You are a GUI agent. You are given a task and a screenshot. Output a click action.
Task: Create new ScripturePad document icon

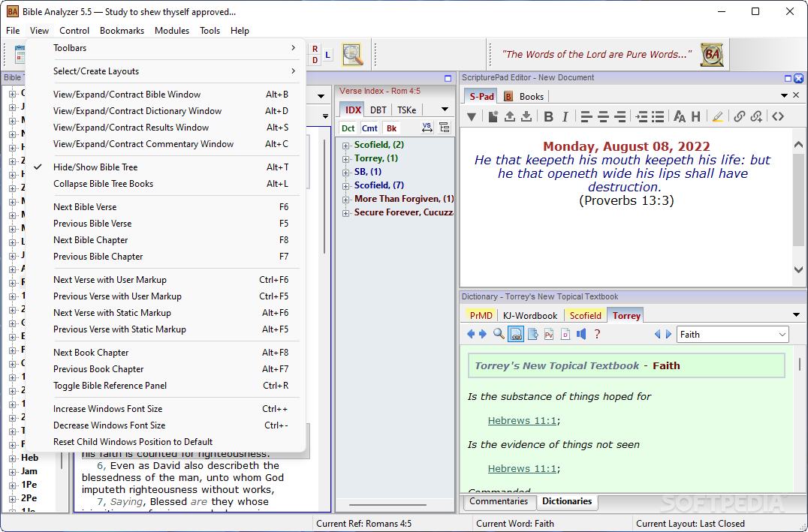[x=493, y=117]
